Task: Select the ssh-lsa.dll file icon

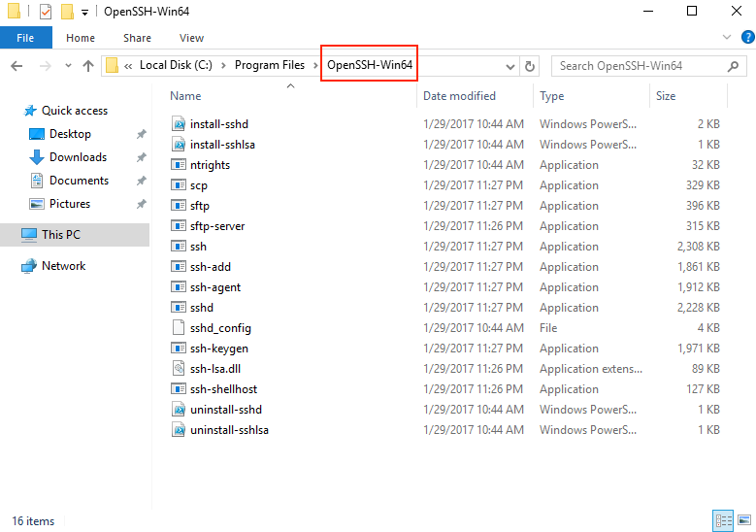Action: (178, 369)
